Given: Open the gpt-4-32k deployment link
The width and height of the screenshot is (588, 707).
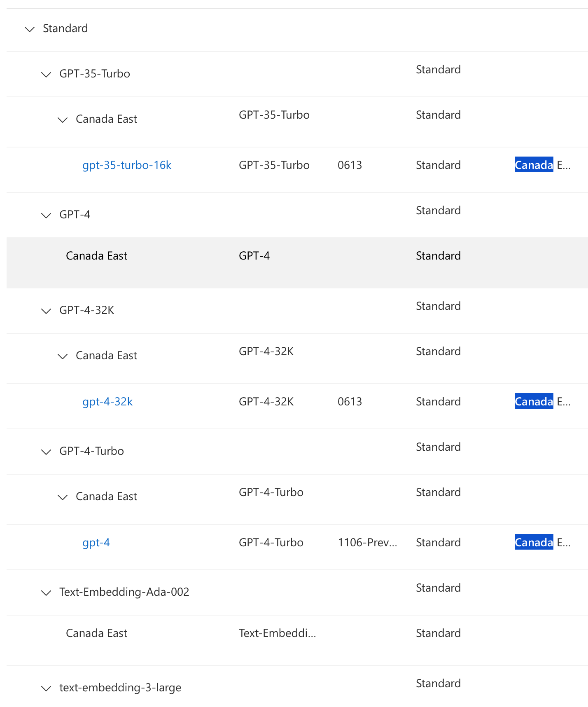Looking at the screenshot, I should 107,402.
